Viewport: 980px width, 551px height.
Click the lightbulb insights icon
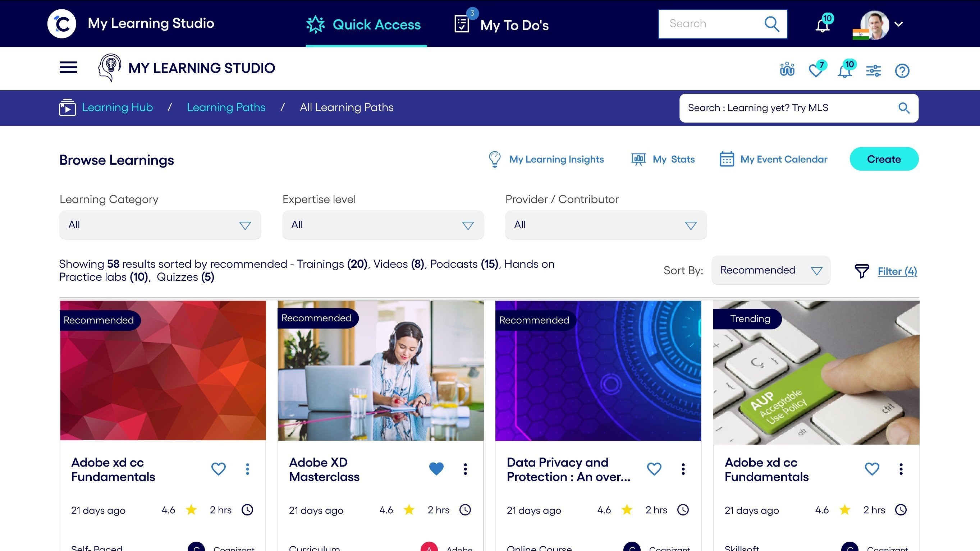click(x=495, y=159)
